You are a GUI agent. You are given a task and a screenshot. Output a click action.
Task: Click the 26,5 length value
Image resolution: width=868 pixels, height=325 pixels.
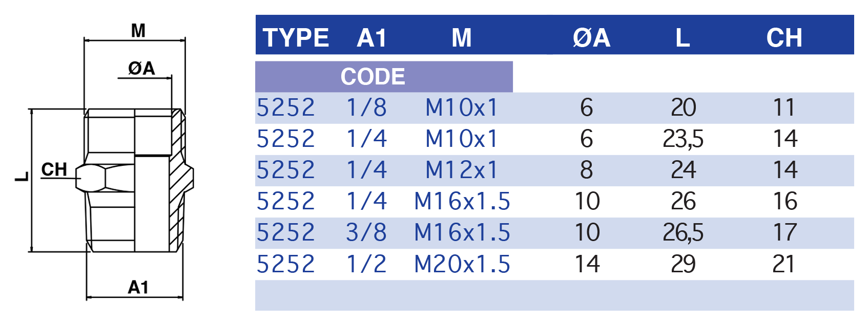683,233
